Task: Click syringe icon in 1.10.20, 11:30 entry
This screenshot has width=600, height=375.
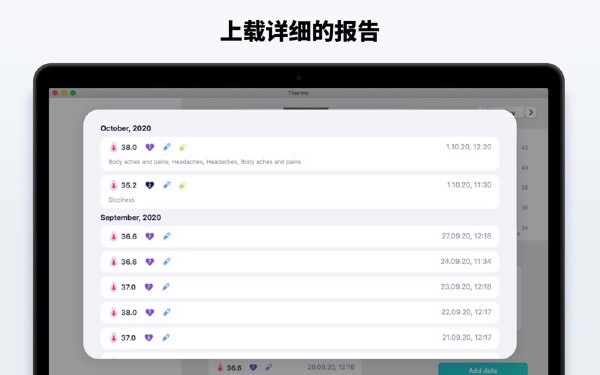Action: pos(166,185)
